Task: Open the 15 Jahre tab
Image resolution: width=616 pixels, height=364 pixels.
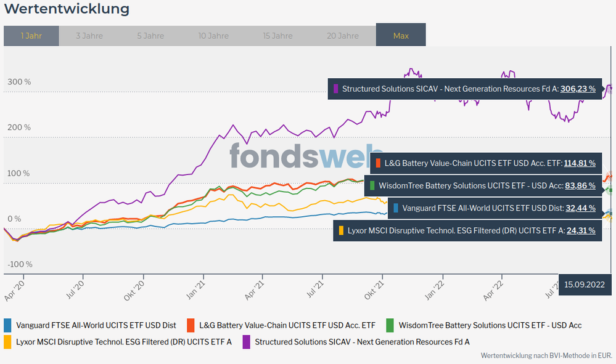Action: point(277,36)
